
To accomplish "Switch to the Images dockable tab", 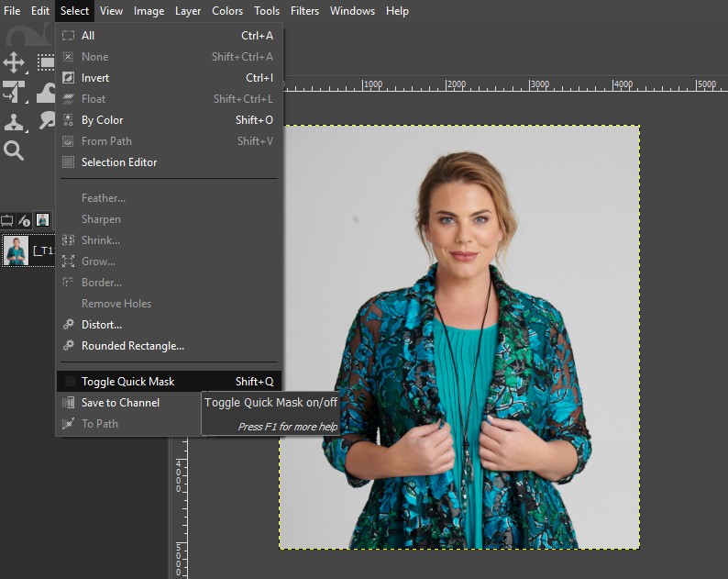I will (42, 220).
